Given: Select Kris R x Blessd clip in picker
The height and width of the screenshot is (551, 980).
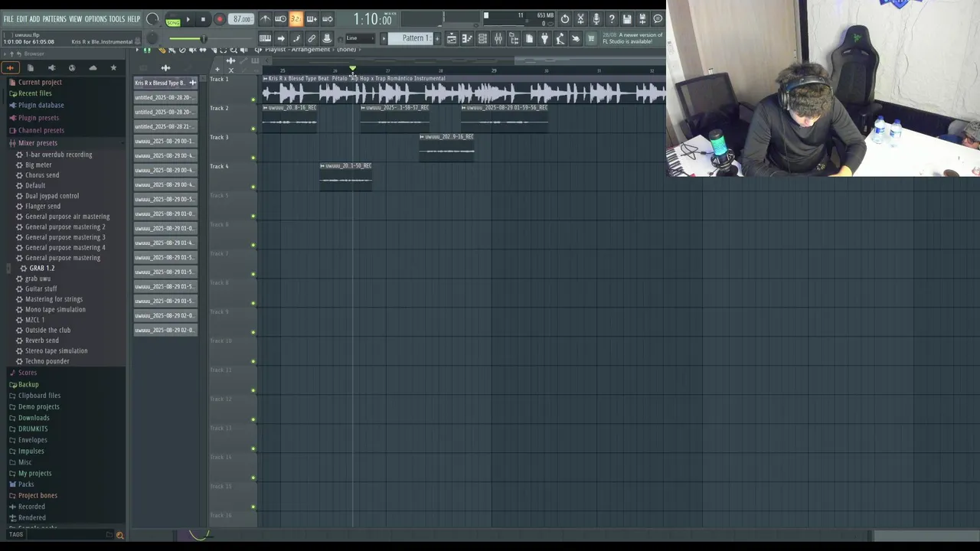Looking at the screenshot, I should point(165,83).
